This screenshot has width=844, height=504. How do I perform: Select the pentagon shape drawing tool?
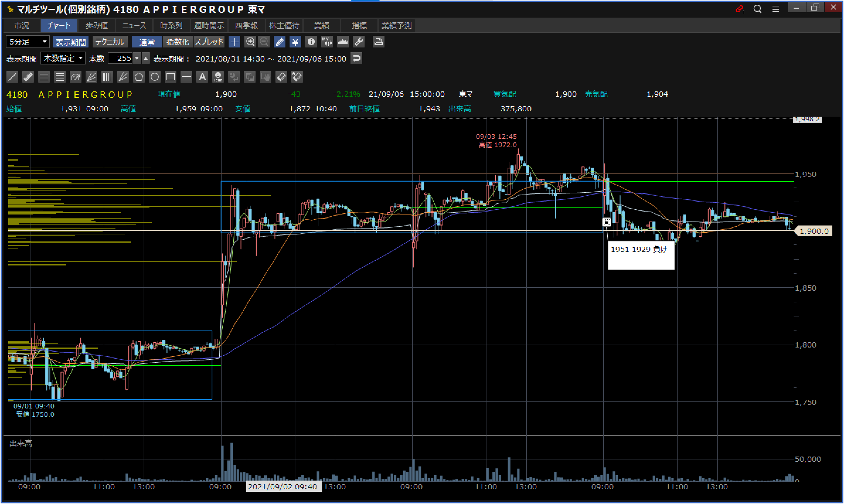(139, 77)
